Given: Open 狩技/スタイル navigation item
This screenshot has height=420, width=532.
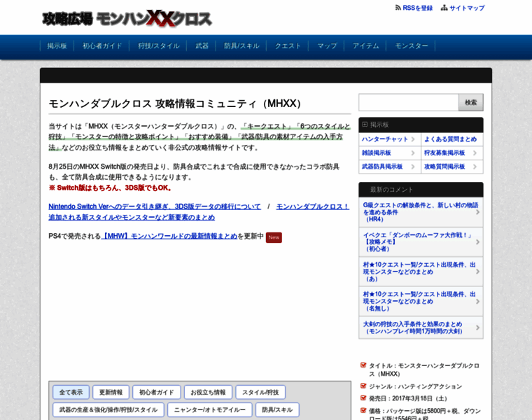Looking at the screenshot, I should point(158,45).
